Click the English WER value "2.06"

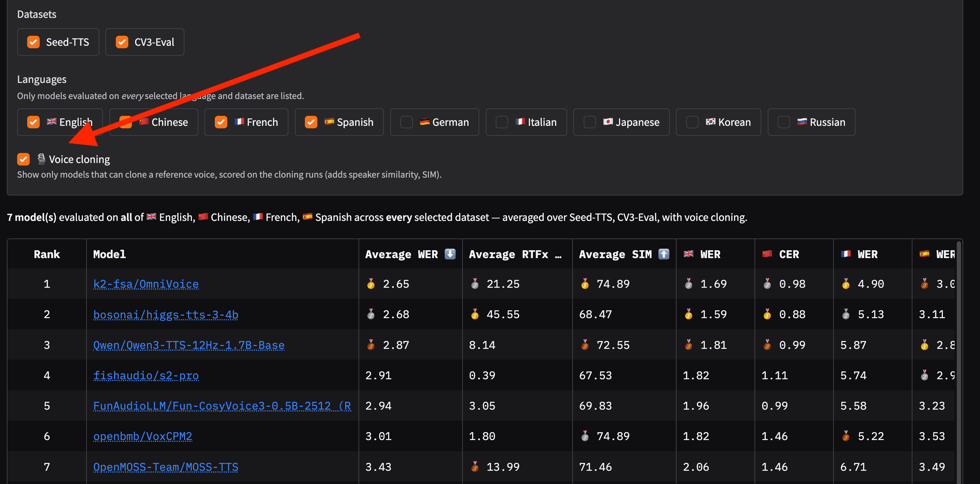point(696,467)
